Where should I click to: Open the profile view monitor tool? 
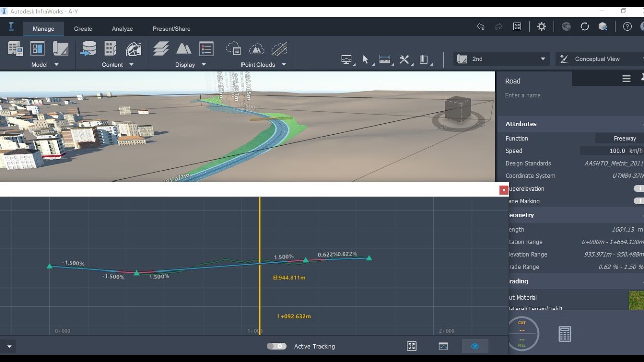click(x=347, y=60)
